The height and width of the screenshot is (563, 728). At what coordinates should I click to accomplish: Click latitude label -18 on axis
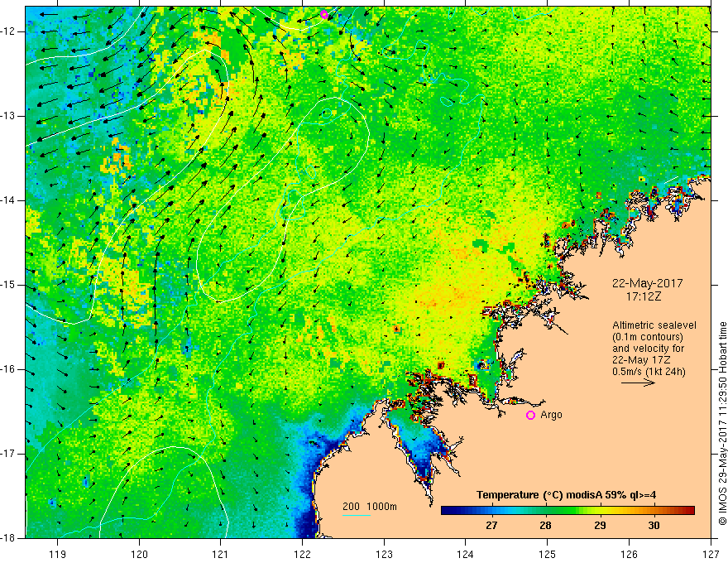(9, 538)
